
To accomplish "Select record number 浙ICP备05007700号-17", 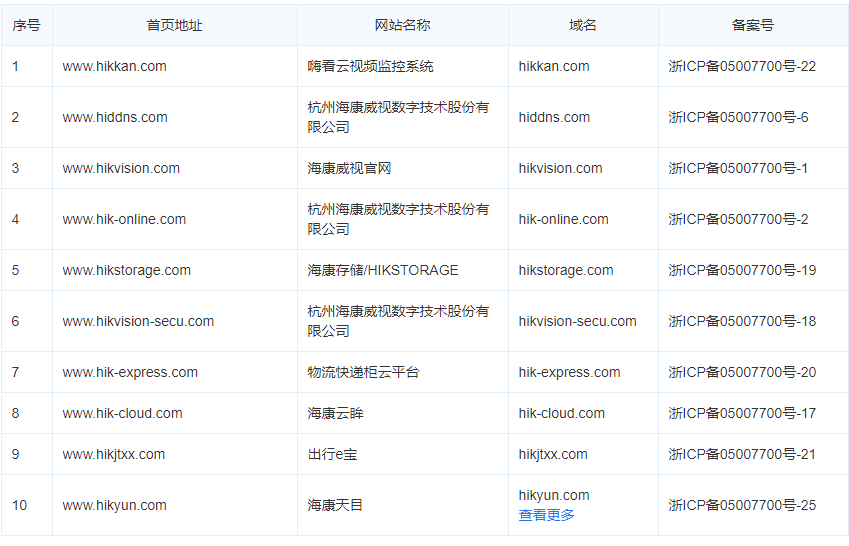I will click(x=742, y=413).
